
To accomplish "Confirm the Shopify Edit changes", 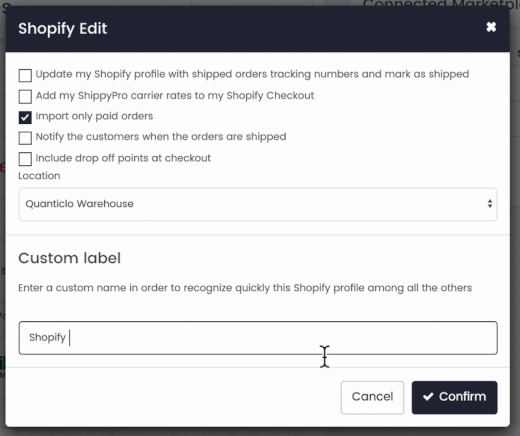I will click(x=454, y=397).
